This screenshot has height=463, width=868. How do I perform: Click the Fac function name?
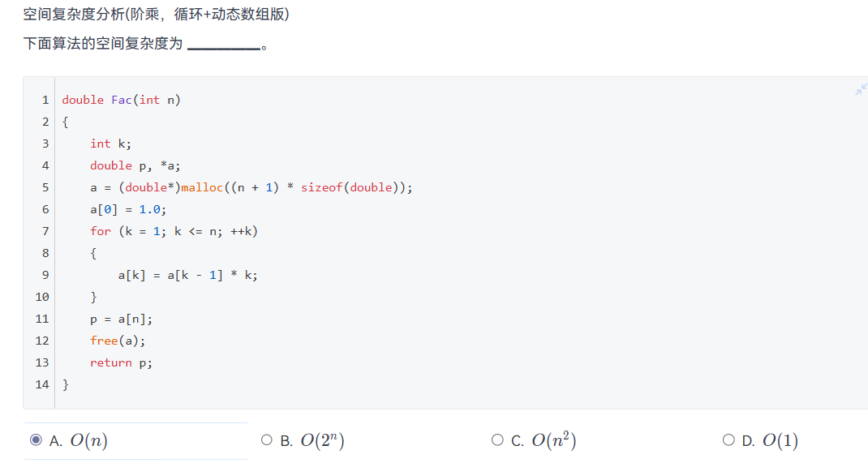coord(121,100)
